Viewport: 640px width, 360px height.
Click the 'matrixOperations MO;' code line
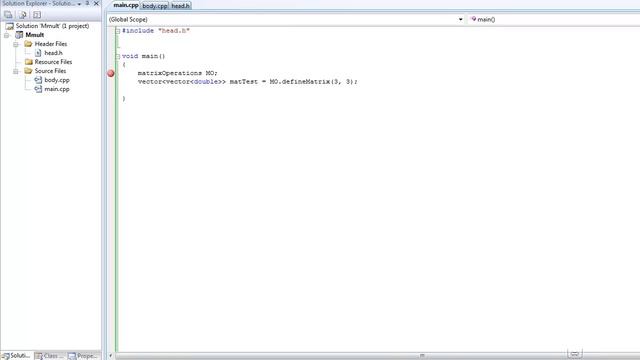[x=178, y=73]
